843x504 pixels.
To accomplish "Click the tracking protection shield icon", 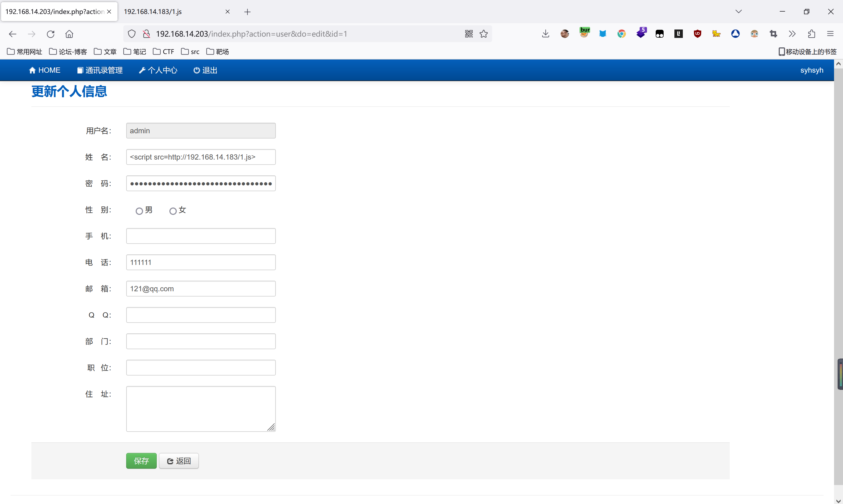I will [131, 34].
